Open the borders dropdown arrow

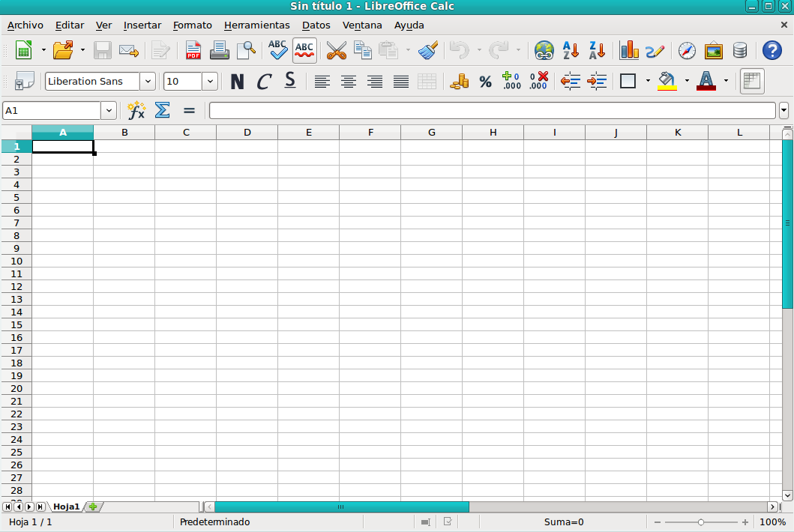pos(648,81)
